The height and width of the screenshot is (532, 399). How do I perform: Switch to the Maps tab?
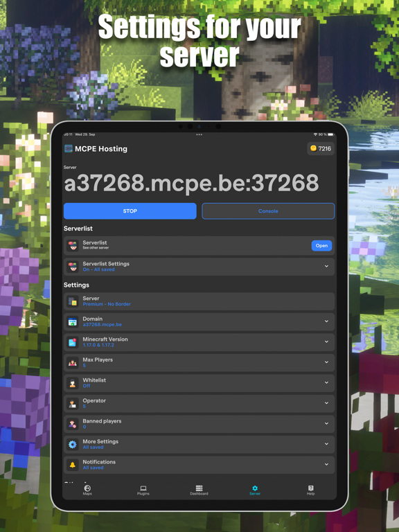pos(87,490)
